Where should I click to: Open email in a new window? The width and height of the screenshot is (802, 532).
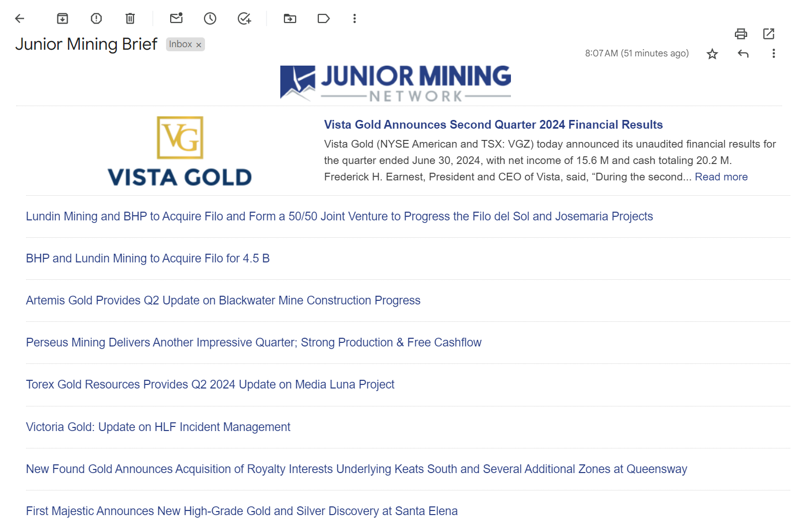(769, 34)
